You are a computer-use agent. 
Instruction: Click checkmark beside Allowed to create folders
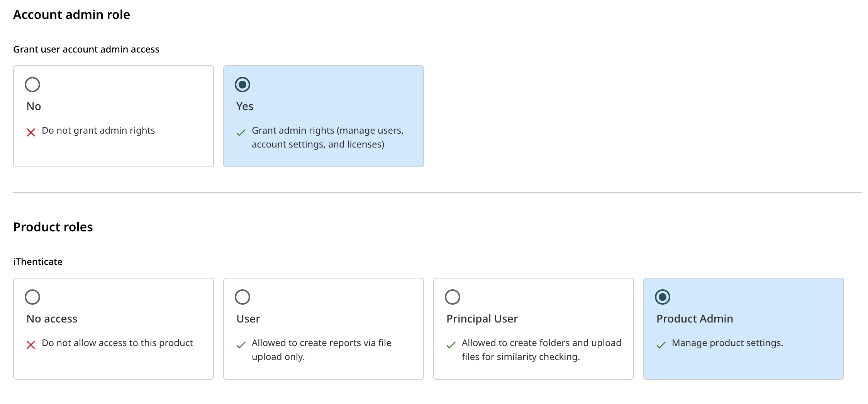tap(451, 345)
